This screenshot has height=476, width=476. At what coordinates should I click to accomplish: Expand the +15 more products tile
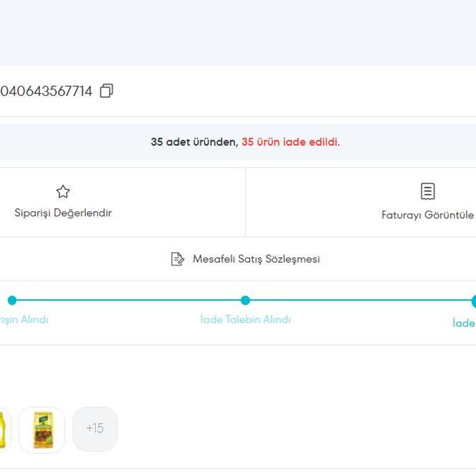pos(95,429)
